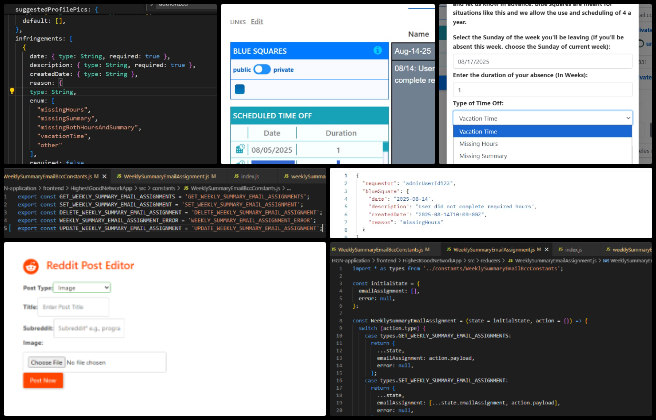Click the "vacationTime" enum value in schema code

tap(64, 136)
